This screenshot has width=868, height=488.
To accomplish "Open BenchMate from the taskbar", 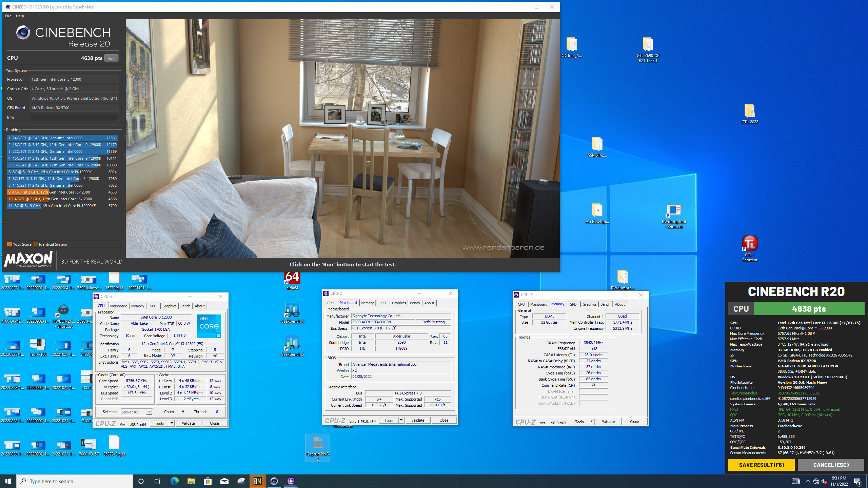I will pyautogui.click(x=258, y=481).
